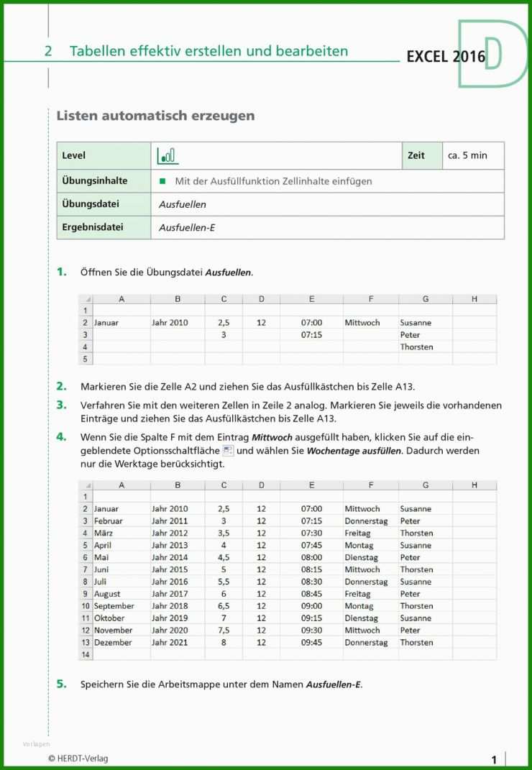Click the cell with value '7,5'
Viewport: 532px width, 770px height.
pyautogui.click(x=224, y=631)
